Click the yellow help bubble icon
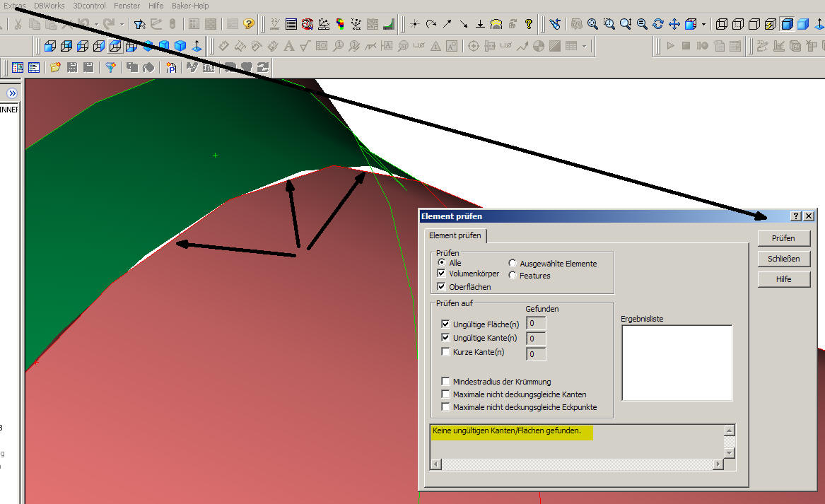 pos(248,24)
